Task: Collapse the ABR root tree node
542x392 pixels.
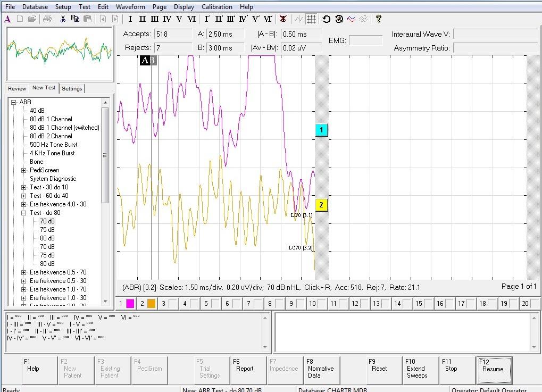Action: [14, 102]
